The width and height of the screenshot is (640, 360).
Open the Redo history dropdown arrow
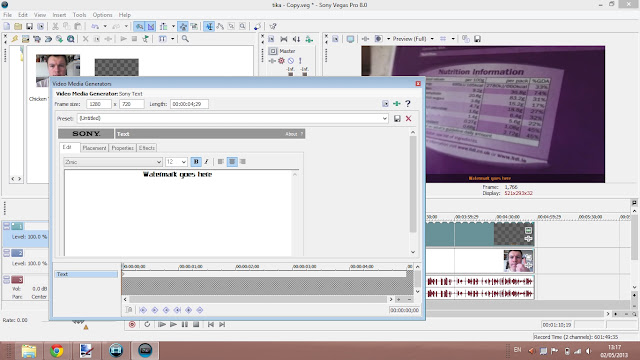[x=126, y=27]
